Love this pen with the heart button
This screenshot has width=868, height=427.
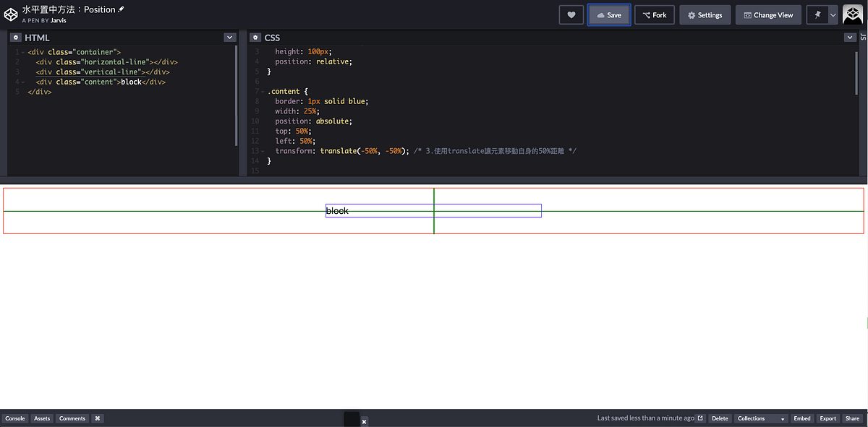coord(571,14)
